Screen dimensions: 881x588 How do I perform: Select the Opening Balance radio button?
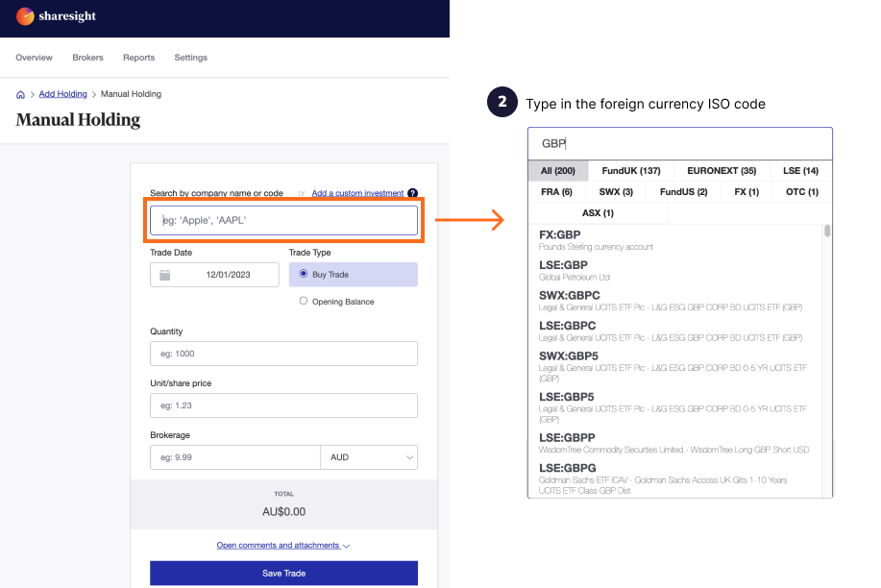pyautogui.click(x=302, y=301)
